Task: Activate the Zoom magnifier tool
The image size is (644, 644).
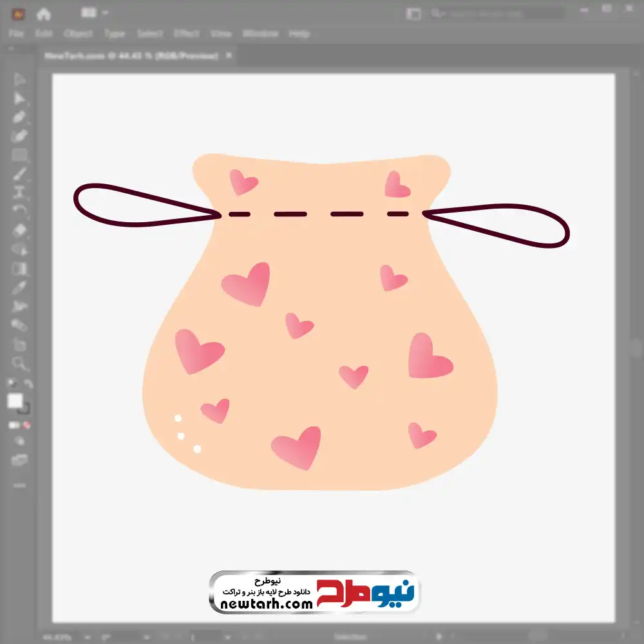Action: click(19, 364)
